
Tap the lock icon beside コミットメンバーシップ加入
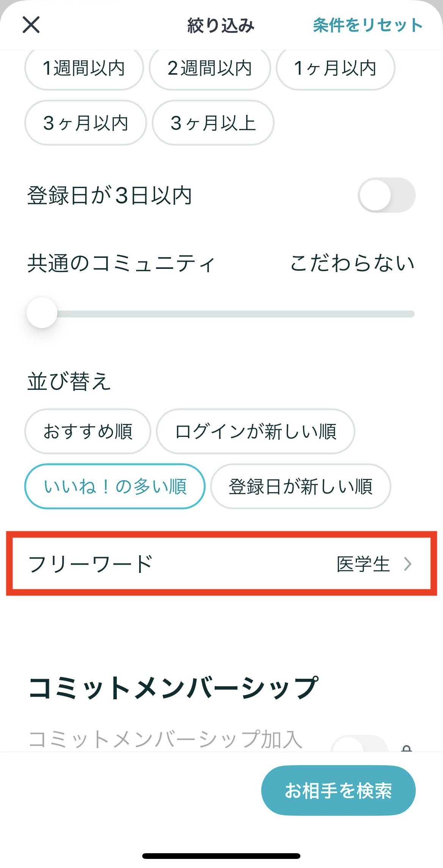point(406,748)
